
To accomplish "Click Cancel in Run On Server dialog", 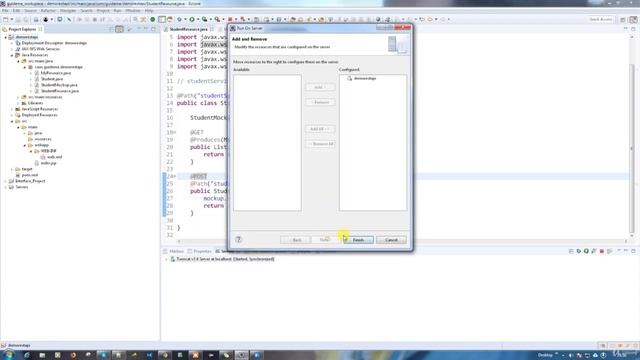I will (391, 240).
